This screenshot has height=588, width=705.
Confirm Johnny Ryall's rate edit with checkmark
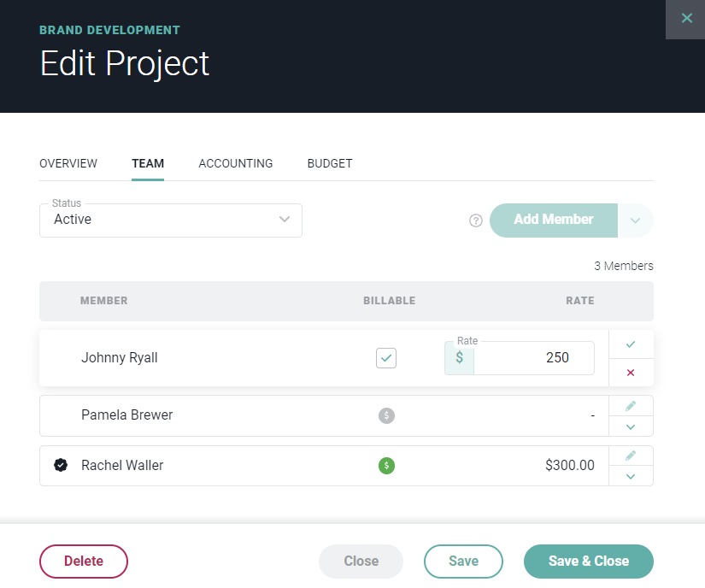pos(631,344)
